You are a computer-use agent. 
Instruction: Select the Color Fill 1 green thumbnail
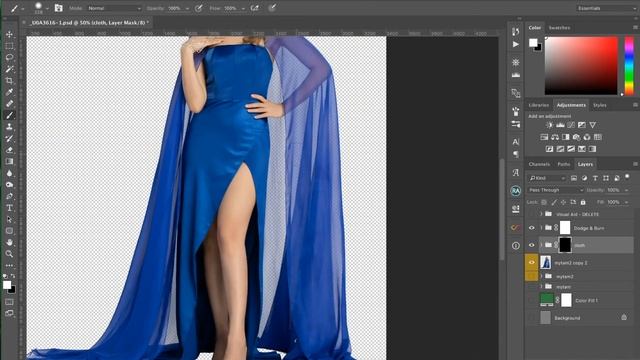[547, 300]
